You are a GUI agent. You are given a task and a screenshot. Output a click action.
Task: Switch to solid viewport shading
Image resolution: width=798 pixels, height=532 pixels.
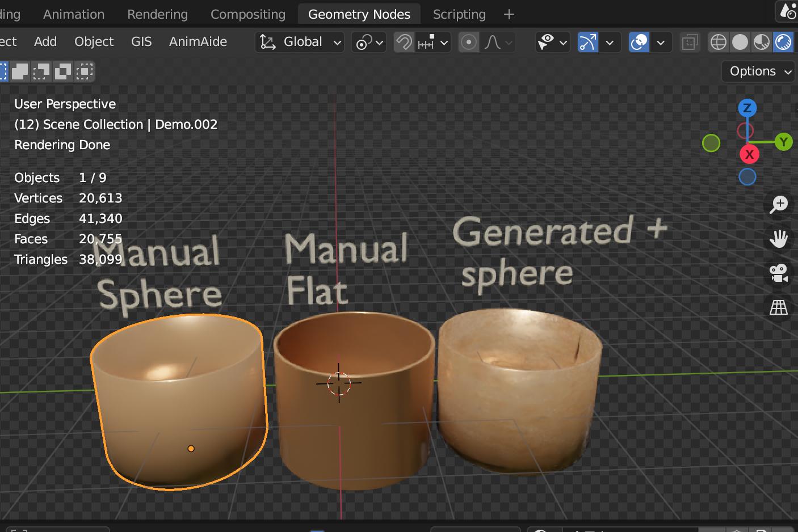tap(740, 42)
